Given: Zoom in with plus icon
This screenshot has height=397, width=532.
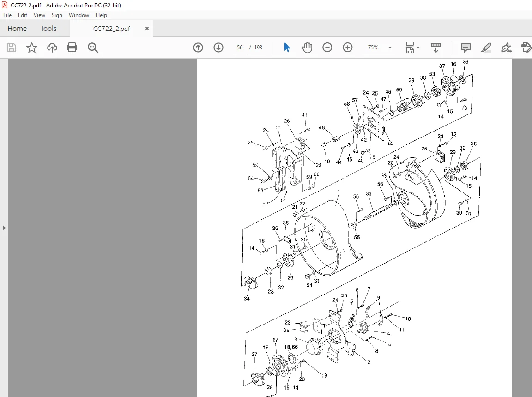Looking at the screenshot, I should point(348,48).
